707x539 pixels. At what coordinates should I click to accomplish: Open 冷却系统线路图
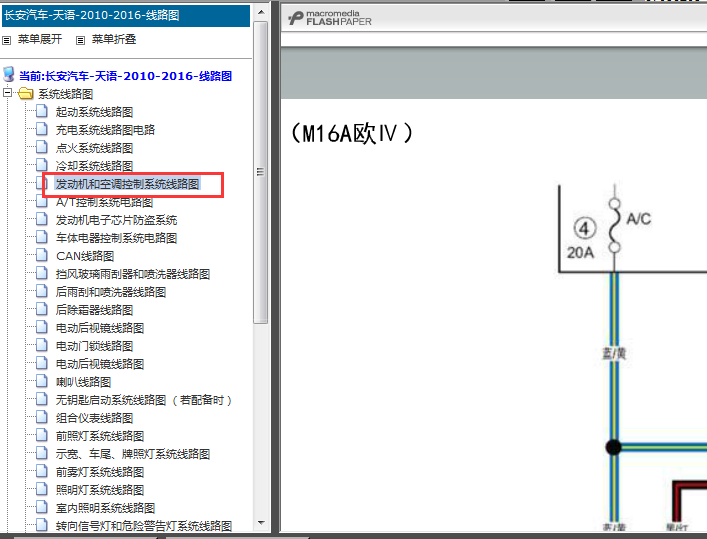tap(94, 166)
